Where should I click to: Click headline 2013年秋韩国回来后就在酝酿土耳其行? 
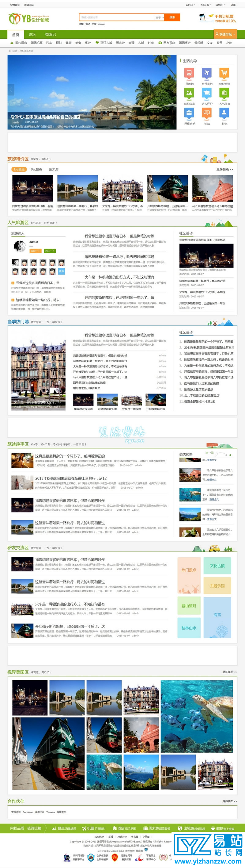point(71,478)
